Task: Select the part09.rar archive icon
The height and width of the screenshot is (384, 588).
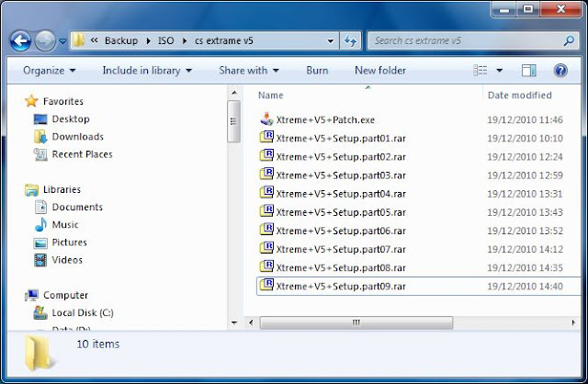Action: [x=266, y=285]
